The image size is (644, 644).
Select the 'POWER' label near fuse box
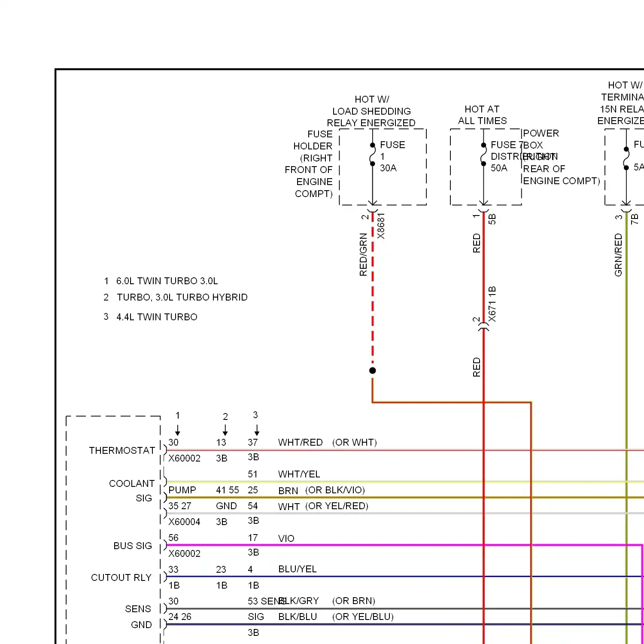[x=541, y=133]
